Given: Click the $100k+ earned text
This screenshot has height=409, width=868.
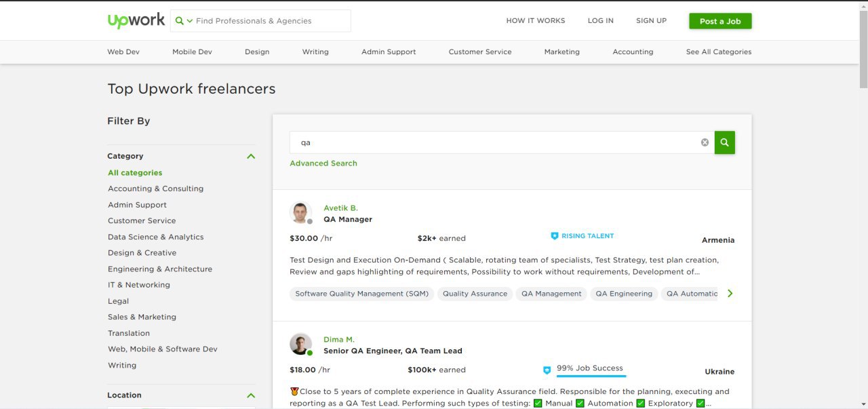Looking at the screenshot, I should coord(437,370).
